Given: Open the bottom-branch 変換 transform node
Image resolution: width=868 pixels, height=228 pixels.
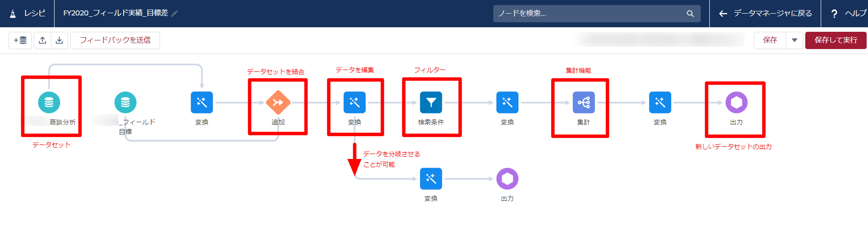Looking at the screenshot, I should (x=431, y=179).
